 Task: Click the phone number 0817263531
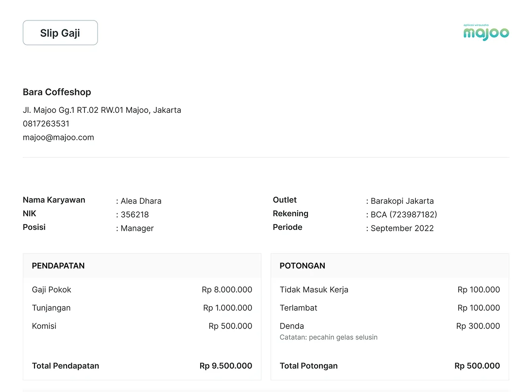click(x=46, y=124)
